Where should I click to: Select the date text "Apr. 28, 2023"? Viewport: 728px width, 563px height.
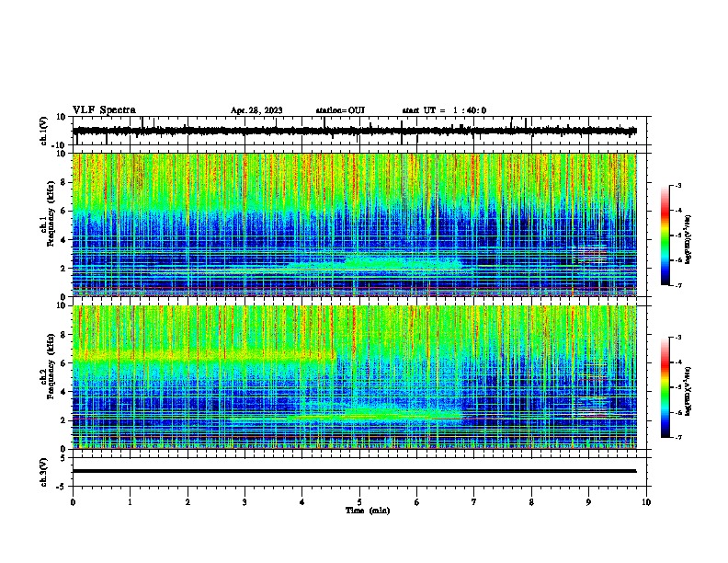click(x=256, y=110)
